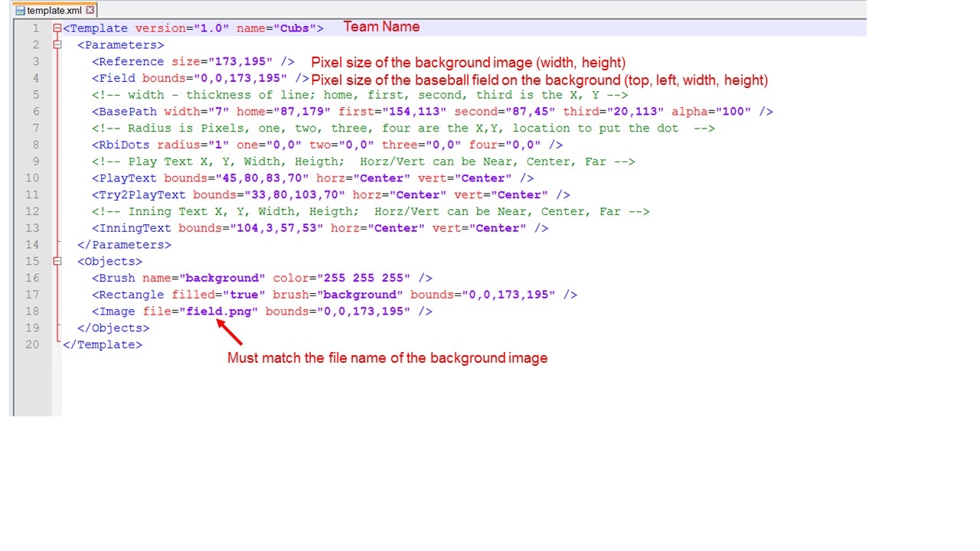Select the field.png file name text

click(219, 311)
